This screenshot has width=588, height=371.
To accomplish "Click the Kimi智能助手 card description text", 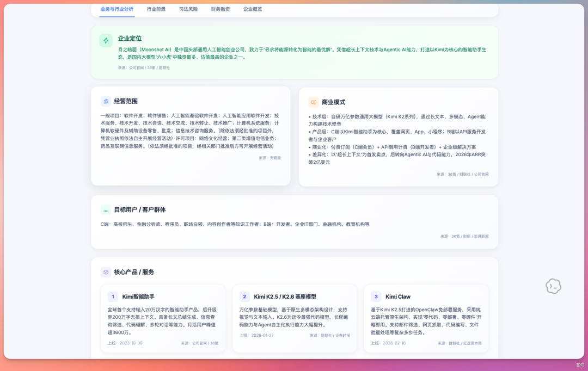I will (162, 321).
